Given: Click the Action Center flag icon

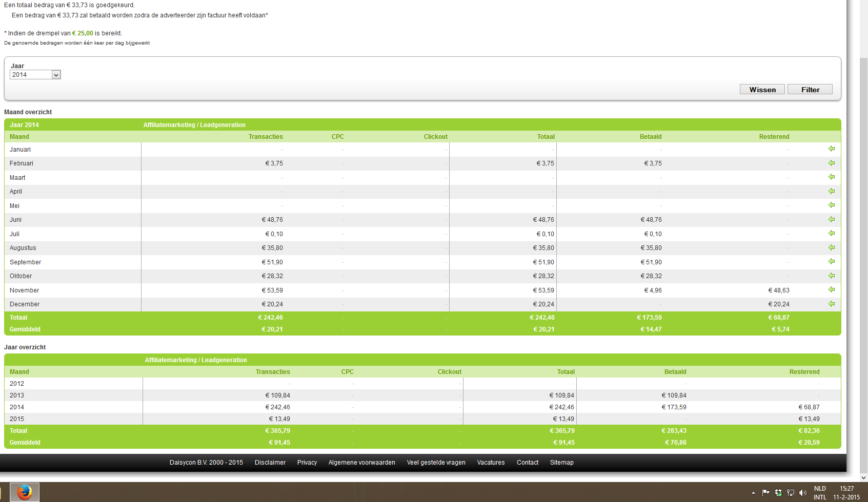Looking at the screenshot, I should (765, 493).
